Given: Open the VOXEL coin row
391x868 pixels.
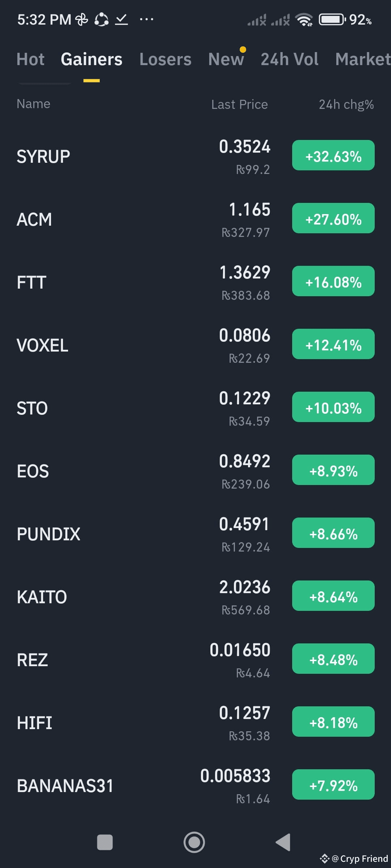Looking at the screenshot, I should (195, 345).
